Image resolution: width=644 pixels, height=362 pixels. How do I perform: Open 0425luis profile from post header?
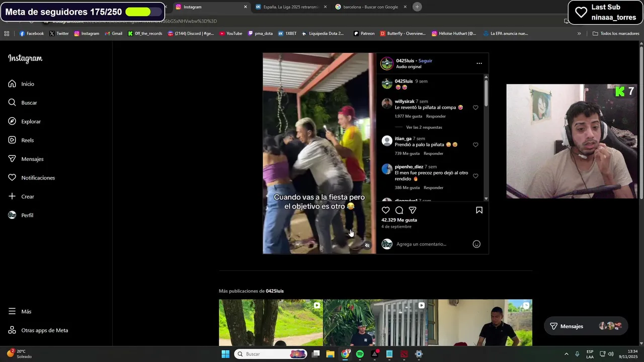405,61
